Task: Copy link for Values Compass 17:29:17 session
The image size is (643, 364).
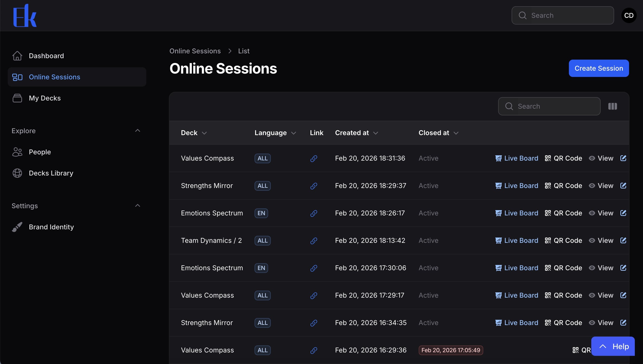Action: (314, 295)
